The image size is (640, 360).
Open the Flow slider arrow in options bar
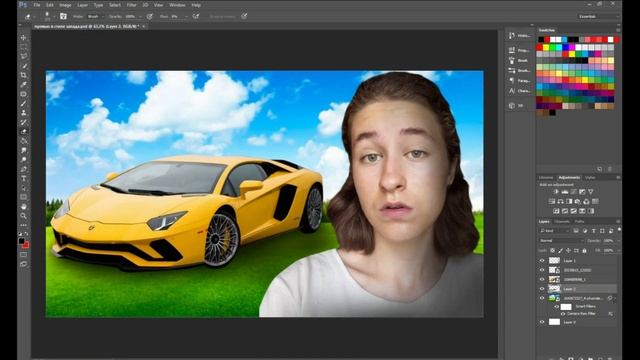pyautogui.click(x=186, y=16)
